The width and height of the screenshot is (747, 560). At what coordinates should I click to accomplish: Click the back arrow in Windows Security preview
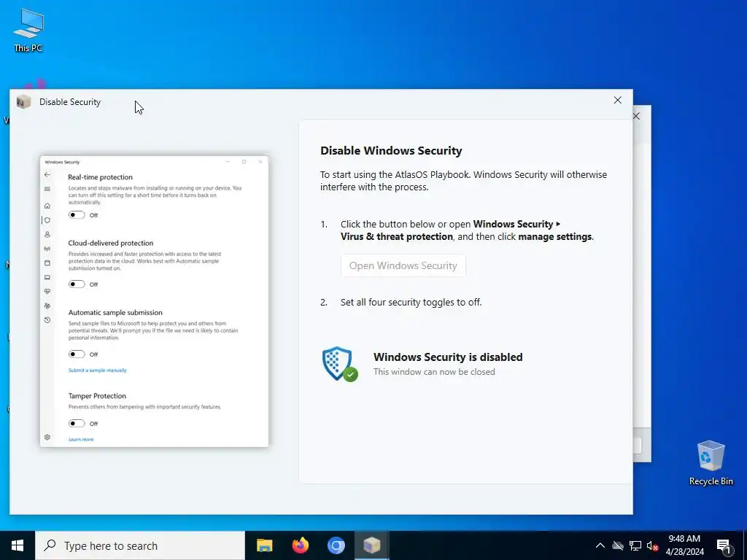pyautogui.click(x=47, y=175)
